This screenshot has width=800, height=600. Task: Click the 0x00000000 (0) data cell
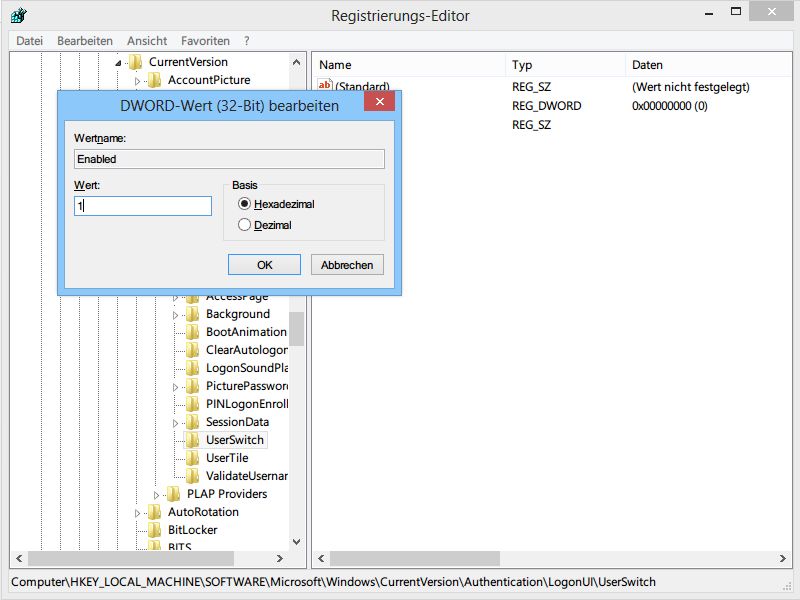(x=669, y=106)
